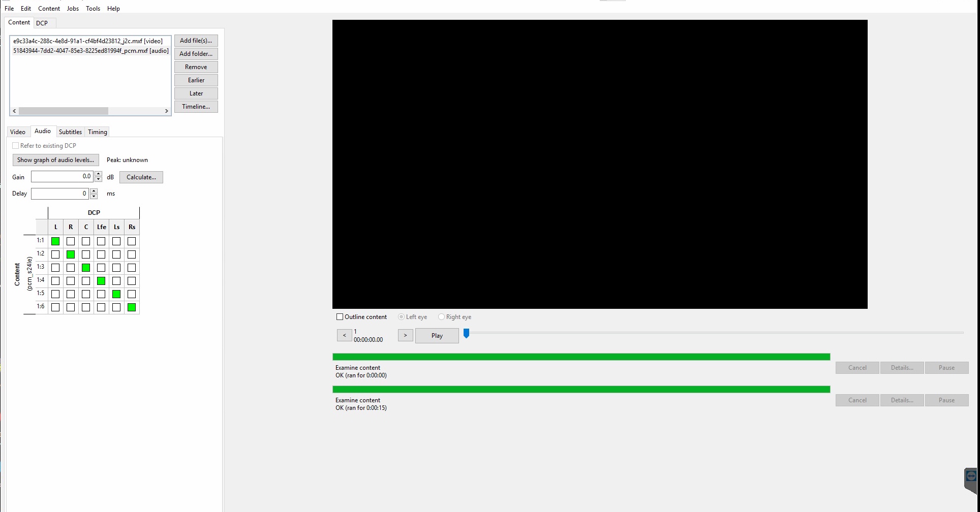980x512 pixels.
Task: Enable channel 1:1 to R mapping
Action: pos(71,241)
